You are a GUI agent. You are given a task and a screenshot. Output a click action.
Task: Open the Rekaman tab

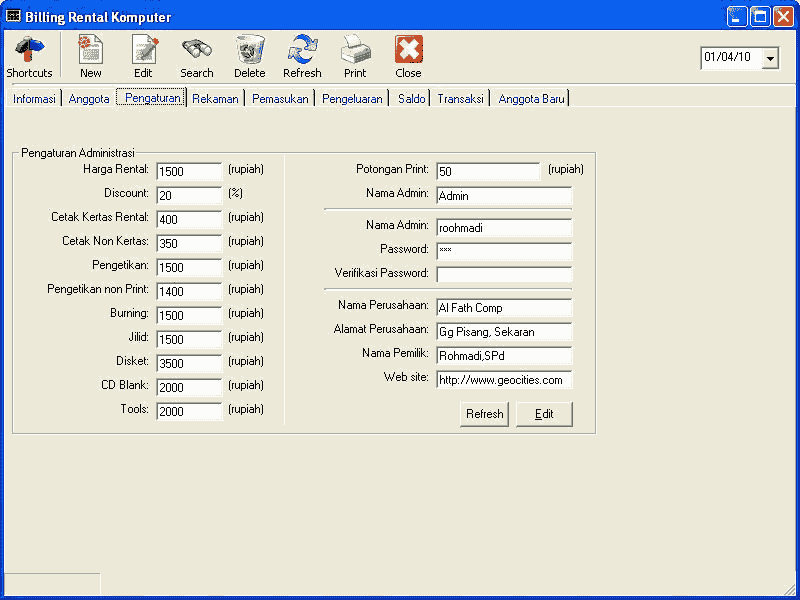(x=215, y=98)
